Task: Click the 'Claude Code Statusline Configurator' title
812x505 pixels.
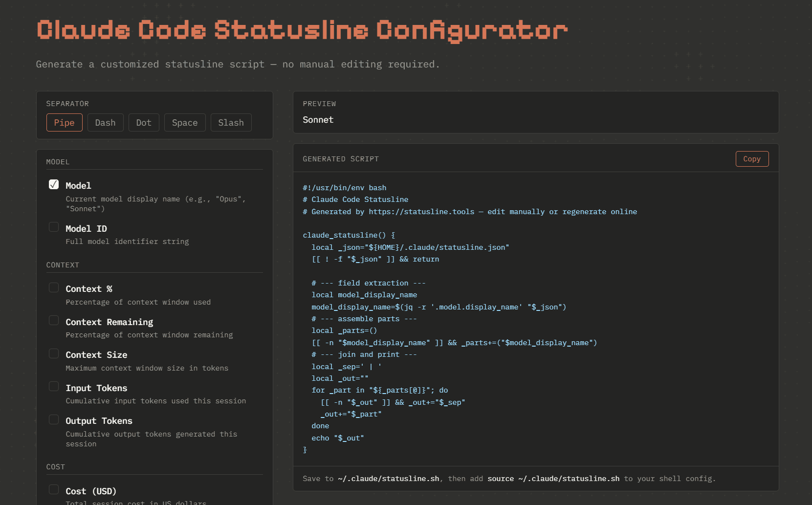Action: (302, 30)
